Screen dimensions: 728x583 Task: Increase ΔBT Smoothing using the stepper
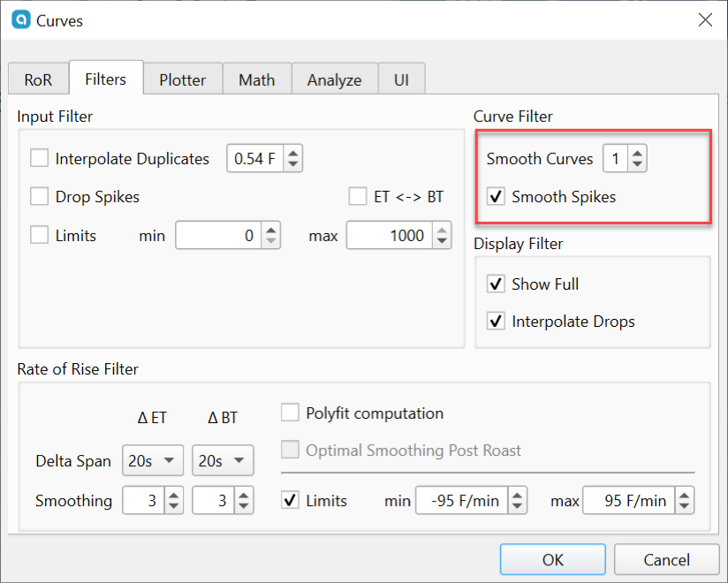[245, 495]
